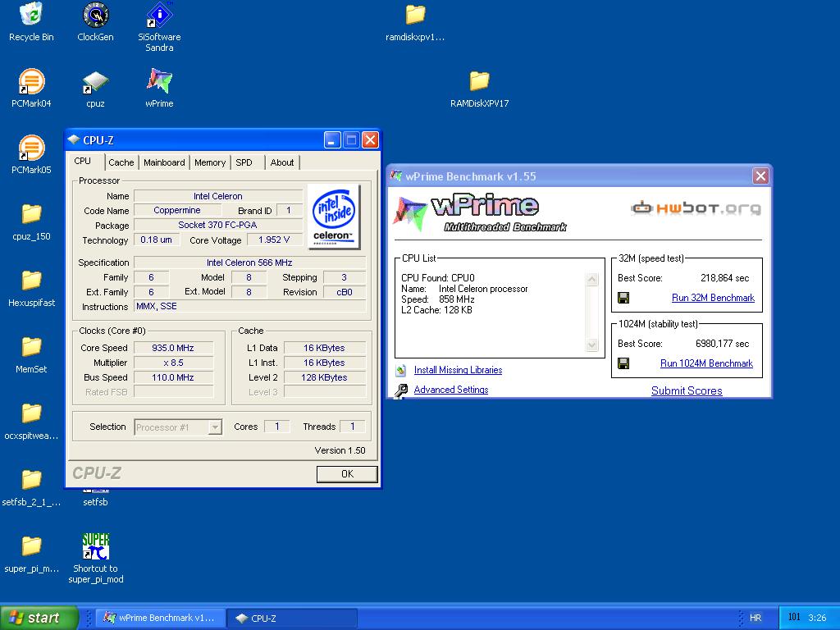The height and width of the screenshot is (630, 840).
Task: Click the Level 2 128 KBytes value
Action: pos(324,377)
